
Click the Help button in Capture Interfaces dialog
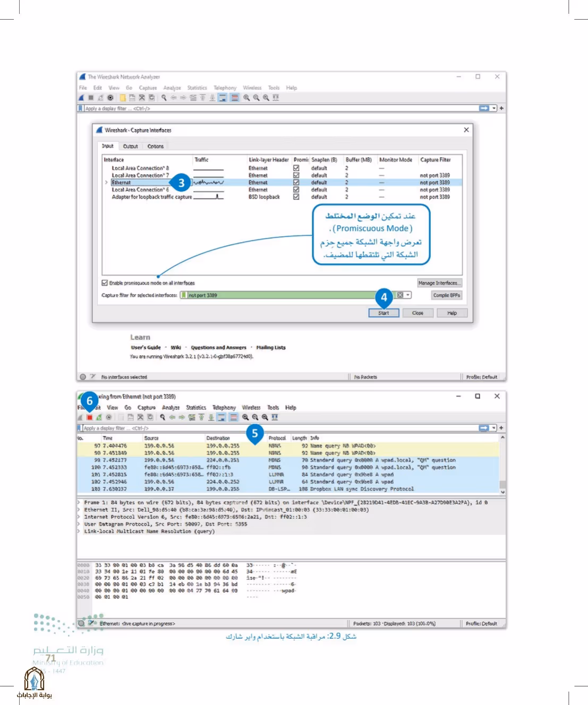point(452,313)
